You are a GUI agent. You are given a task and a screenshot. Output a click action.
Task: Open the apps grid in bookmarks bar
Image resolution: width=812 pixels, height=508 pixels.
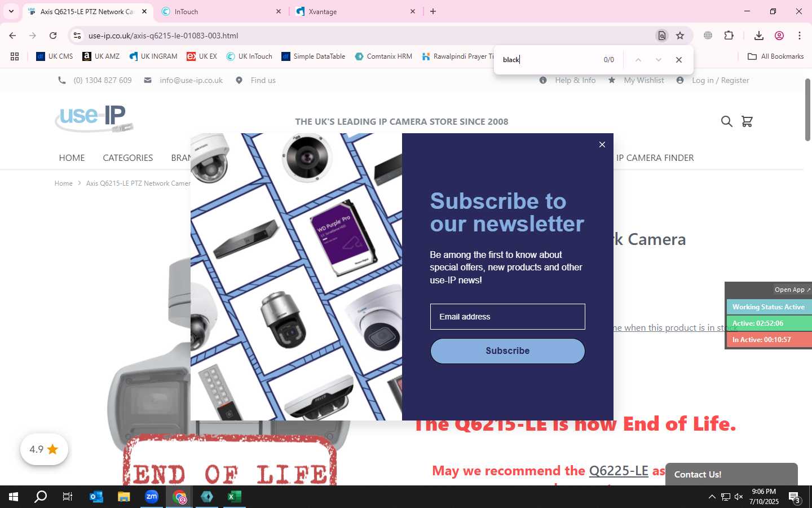click(15, 56)
